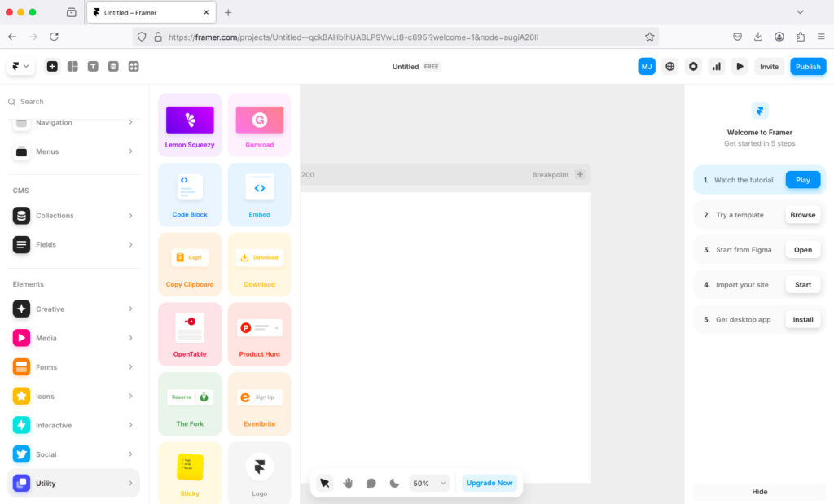This screenshot has height=504, width=834.
Task: Select the cursor pointer tool
Action: [324, 483]
